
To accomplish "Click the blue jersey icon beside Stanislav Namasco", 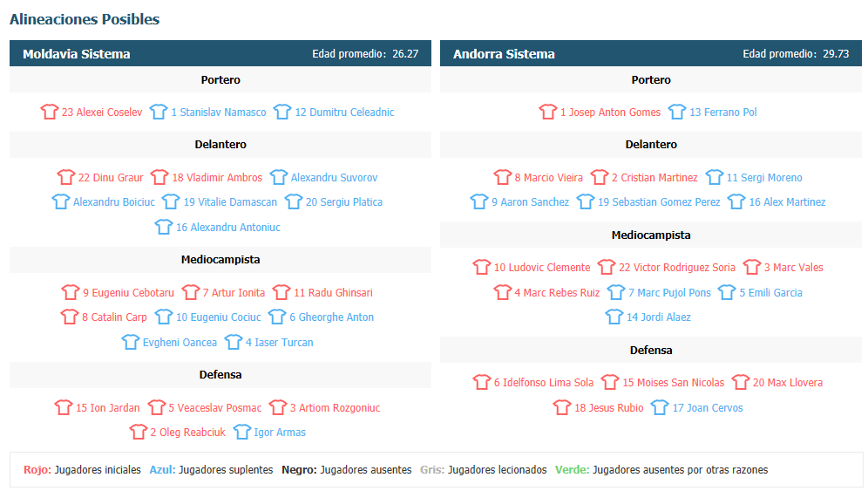I will pos(159,112).
